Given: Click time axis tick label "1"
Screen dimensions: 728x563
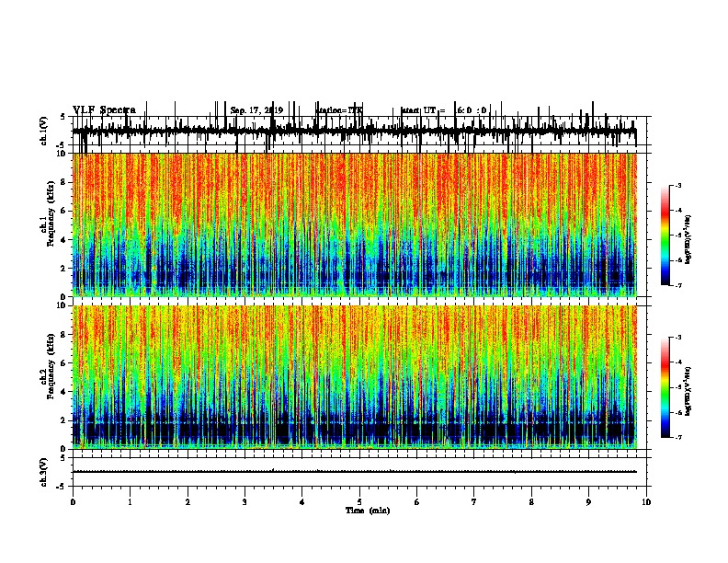Looking at the screenshot, I should (x=130, y=502).
